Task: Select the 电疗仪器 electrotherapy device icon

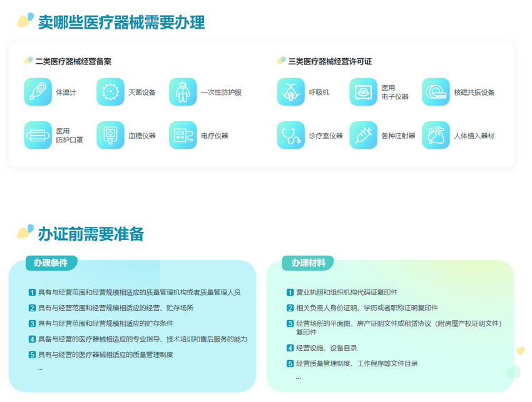Action: click(183, 135)
